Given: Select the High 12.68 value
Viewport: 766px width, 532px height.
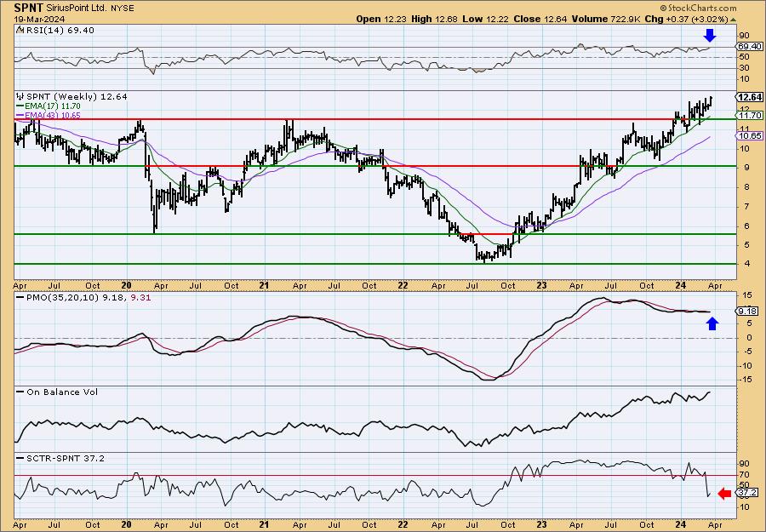Looking at the screenshot, I should [436, 19].
